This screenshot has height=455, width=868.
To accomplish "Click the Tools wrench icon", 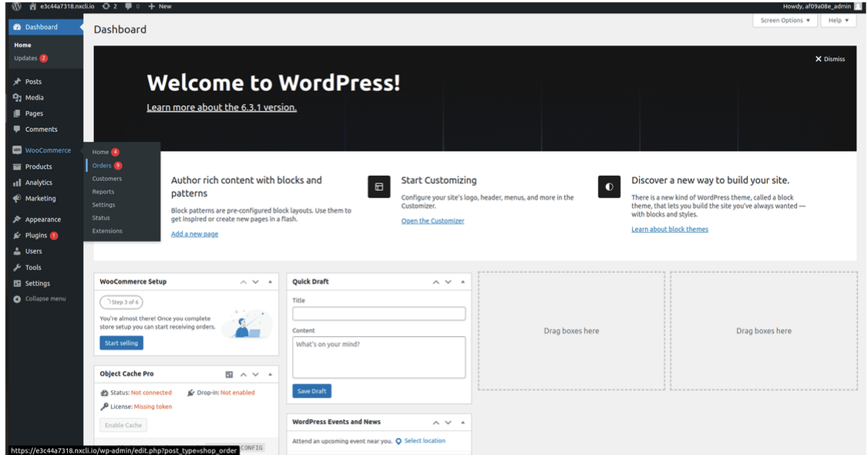I will [x=17, y=268].
